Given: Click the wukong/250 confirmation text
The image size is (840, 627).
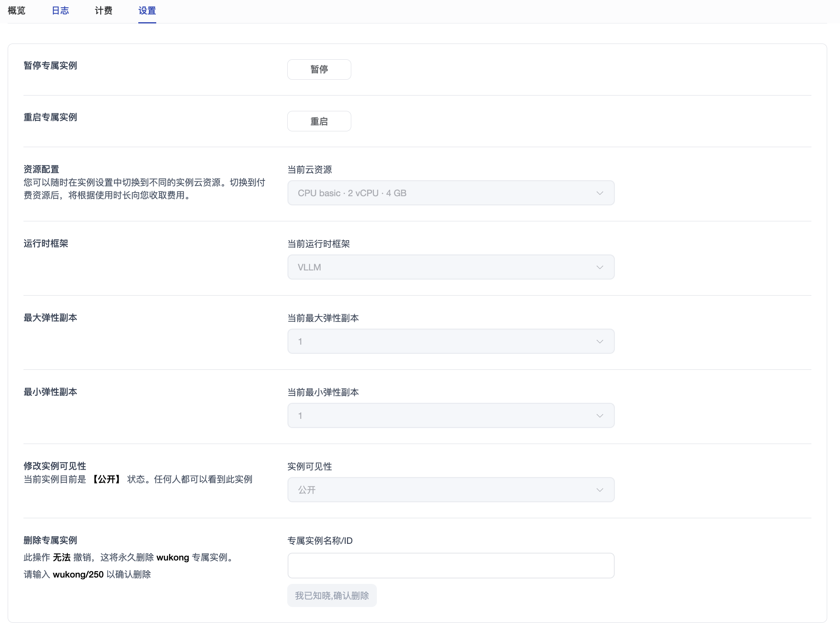Looking at the screenshot, I should click(x=78, y=575).
